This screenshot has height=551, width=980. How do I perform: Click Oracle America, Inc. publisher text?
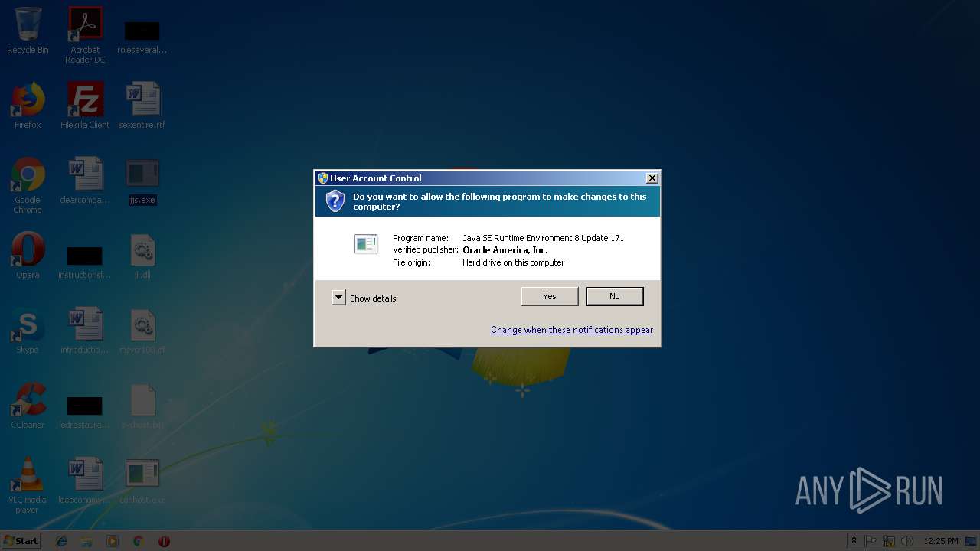coord(505,250)
